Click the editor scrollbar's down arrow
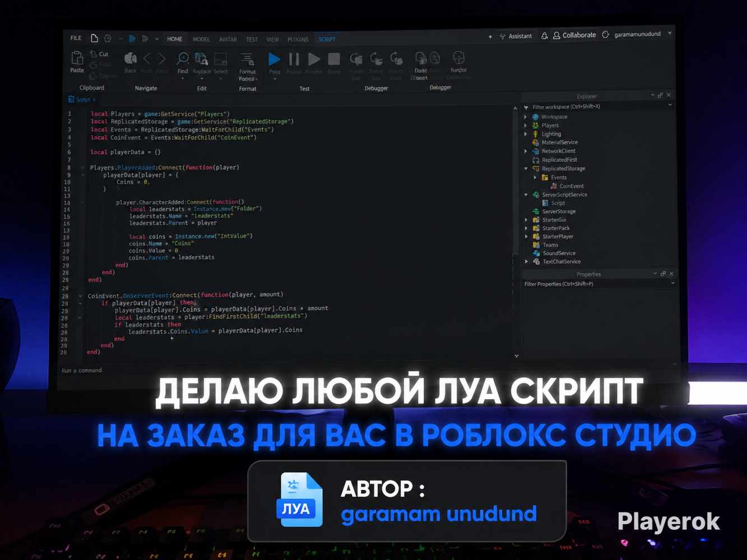The height and width of the screenshot is (560, 747). coord(516,356)
